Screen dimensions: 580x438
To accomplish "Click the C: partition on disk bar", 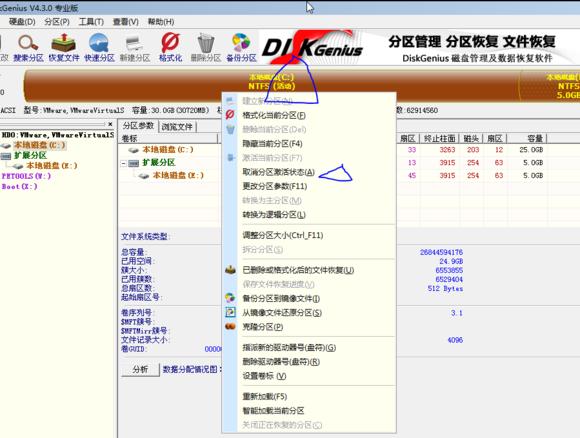I will pos(272,86).
